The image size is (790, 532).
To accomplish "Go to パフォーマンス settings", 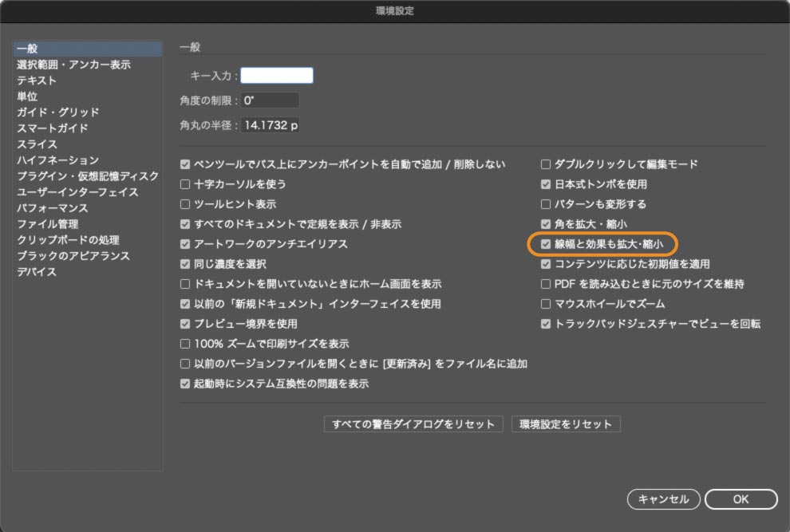I will 53,208.
